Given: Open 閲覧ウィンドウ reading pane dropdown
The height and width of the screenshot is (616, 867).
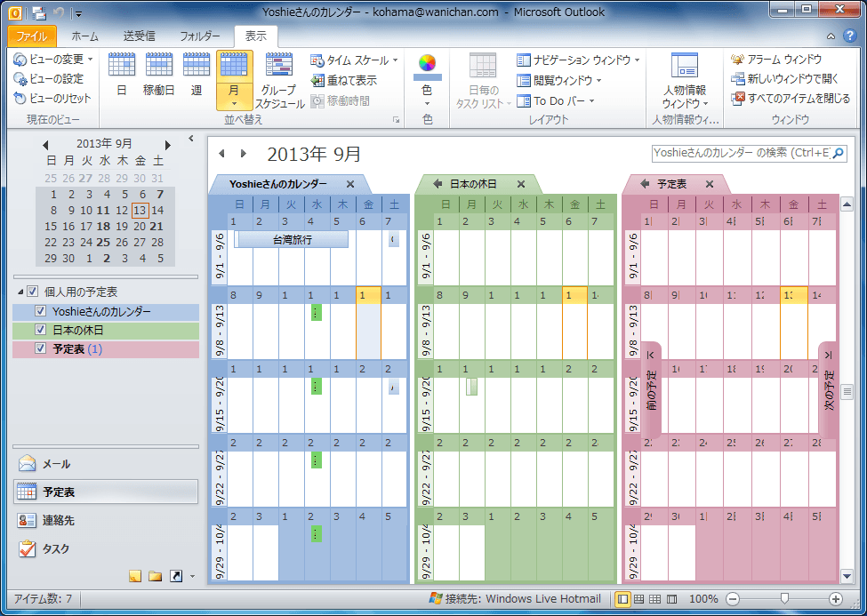Looking at the screenshot, I should tap(559, 81).
